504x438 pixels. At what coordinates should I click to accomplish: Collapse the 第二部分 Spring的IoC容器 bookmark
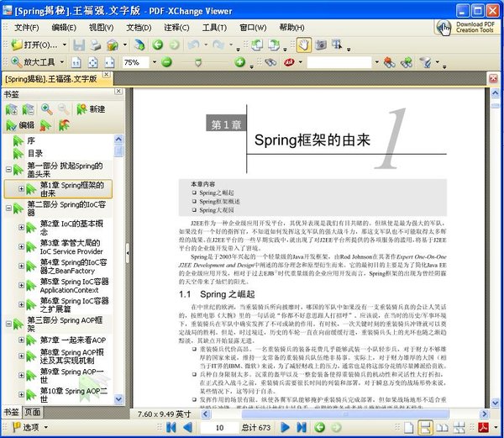8,205
